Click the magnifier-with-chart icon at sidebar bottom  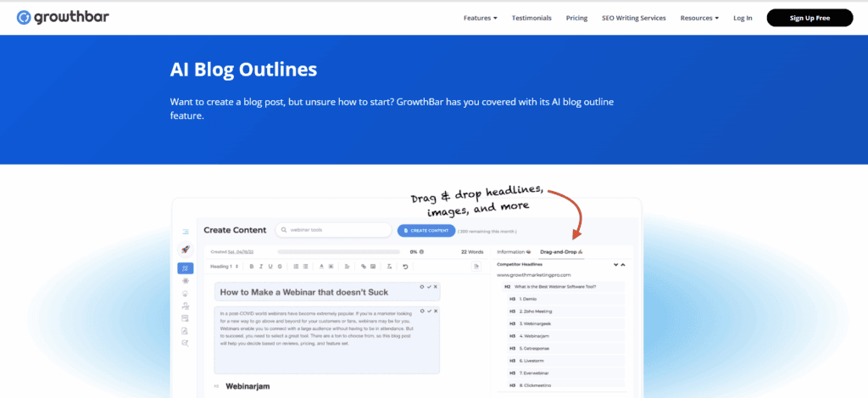tap(186, 343)
